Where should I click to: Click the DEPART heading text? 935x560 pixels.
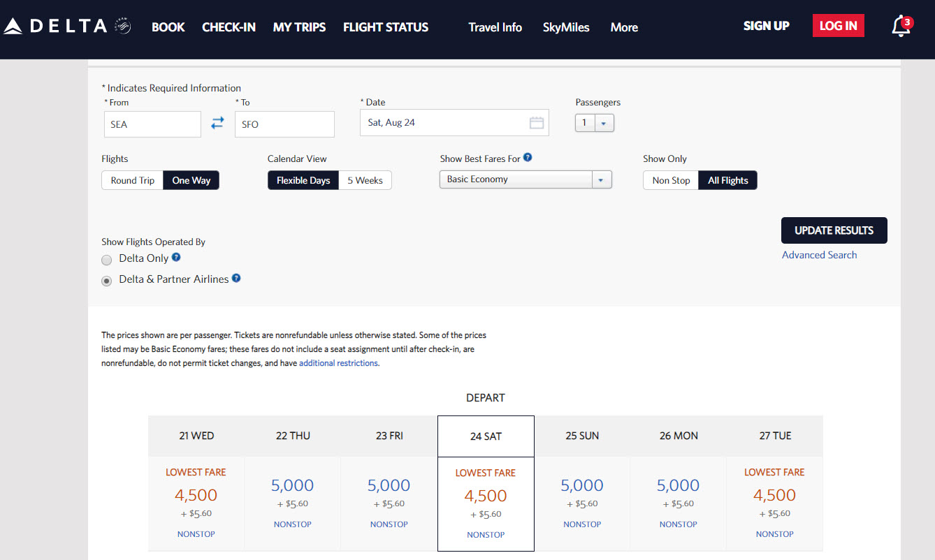[486, 398]
